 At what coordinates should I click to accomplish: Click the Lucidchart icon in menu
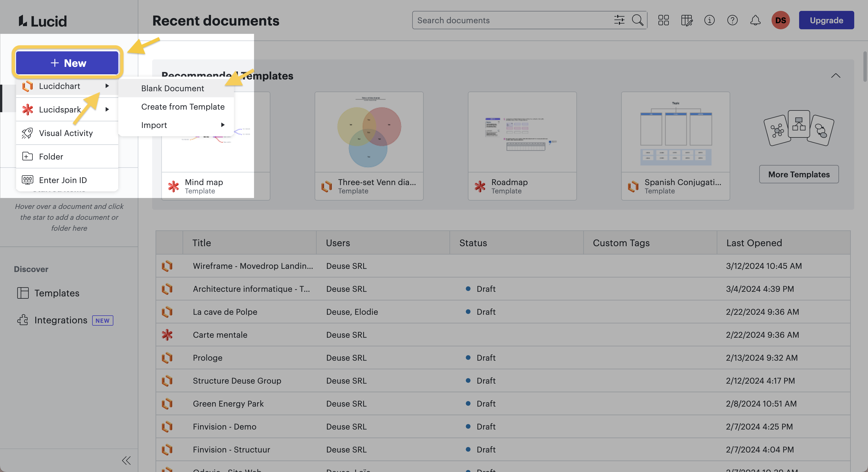coord(27,86)
